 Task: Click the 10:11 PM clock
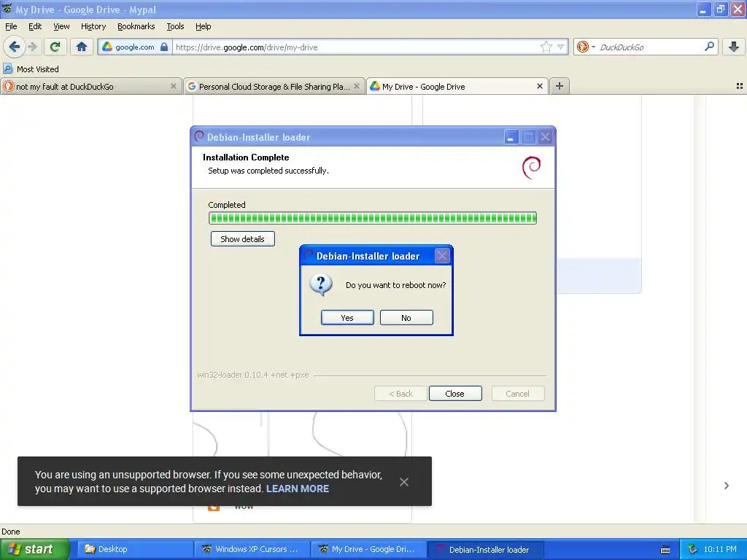pyautogui.click(x=720, y=549)
